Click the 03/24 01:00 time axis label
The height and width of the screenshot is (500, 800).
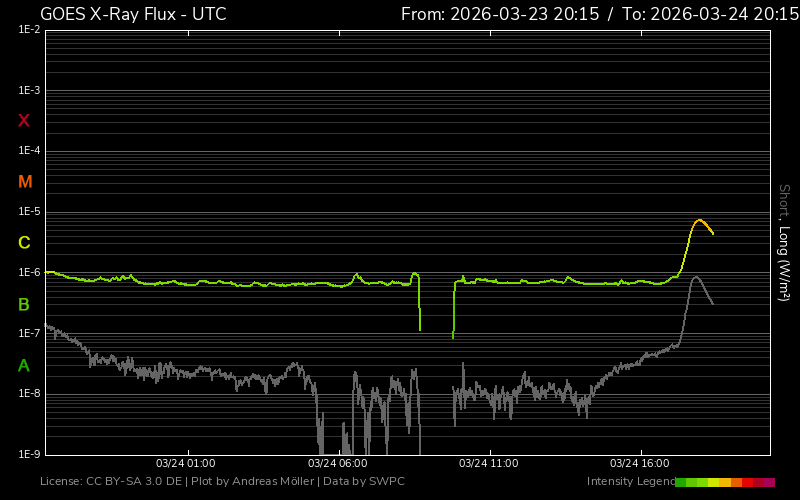click(186, 464)
